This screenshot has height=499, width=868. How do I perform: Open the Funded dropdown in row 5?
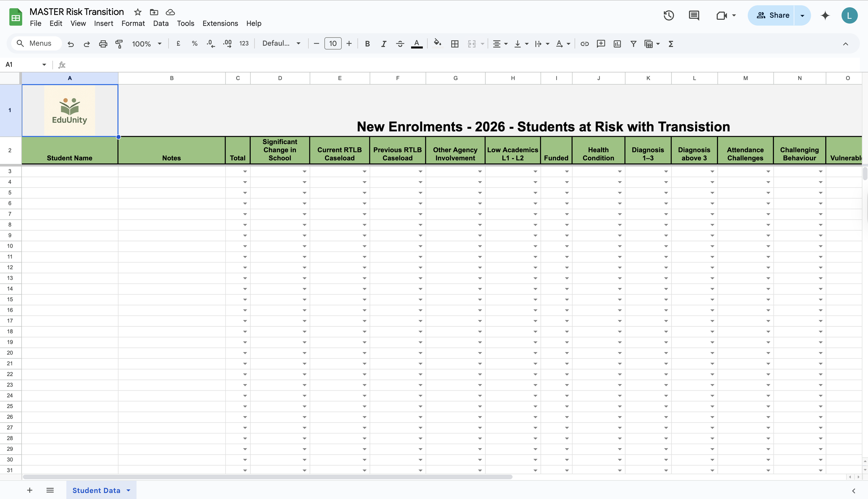point(567,193)
